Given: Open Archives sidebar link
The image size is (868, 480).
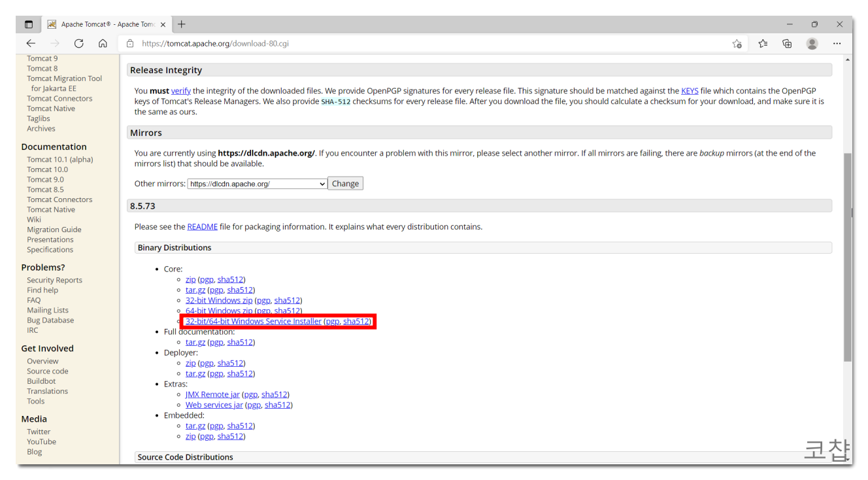Looking at the screenshot, I should [x=41, y=128].
